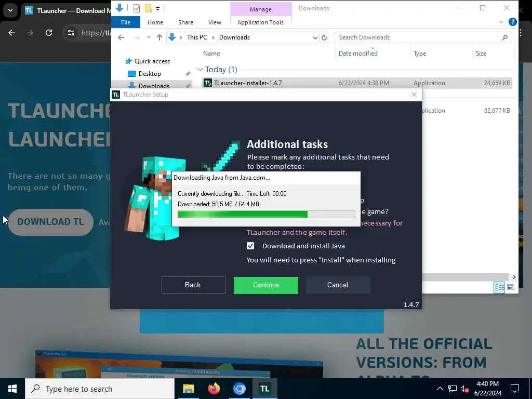Click the muted volume icon in tray
The width and height of the screenshot is (532, 399).
tap(464, 389)
